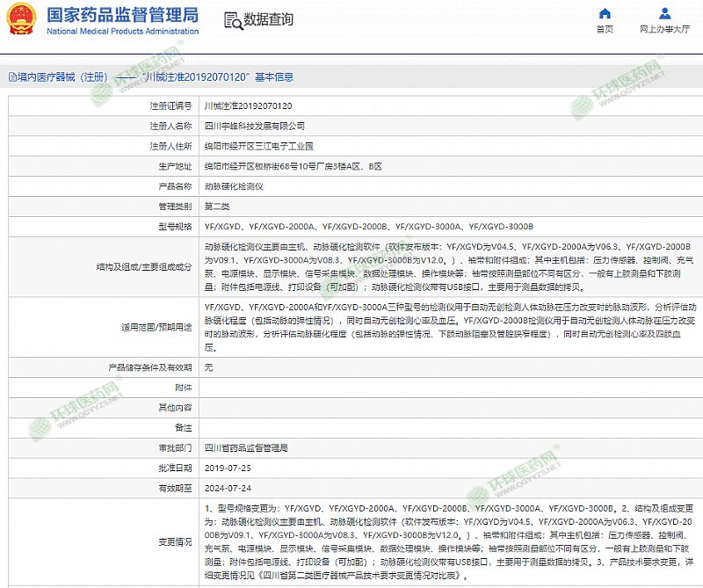Click the 变更情况 row label

174,541
